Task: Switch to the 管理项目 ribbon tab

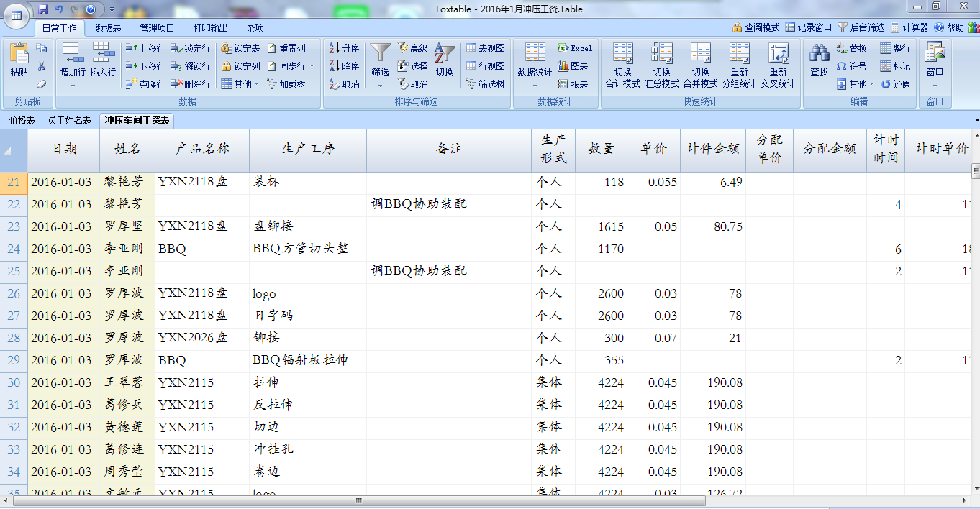Action: coord(157,28)
